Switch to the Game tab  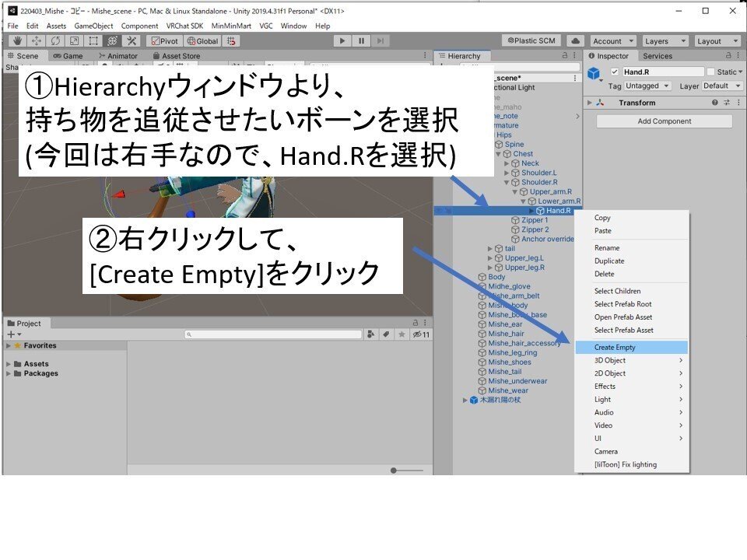[x=68, y=56]
